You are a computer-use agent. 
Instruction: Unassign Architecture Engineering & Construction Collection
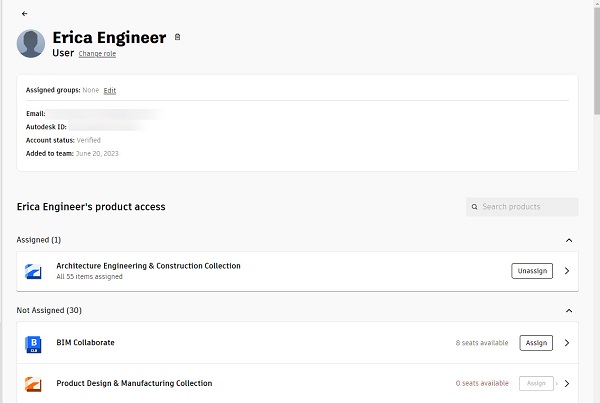(532, 271)
